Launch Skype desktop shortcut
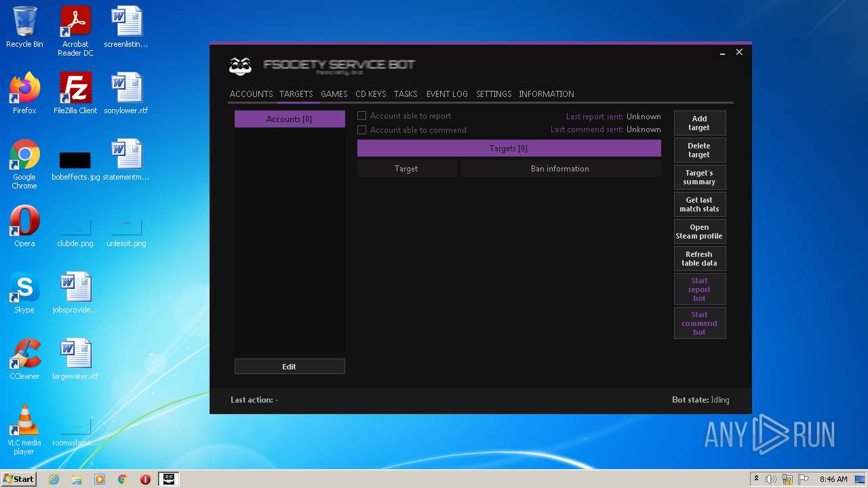 [24, 293]
